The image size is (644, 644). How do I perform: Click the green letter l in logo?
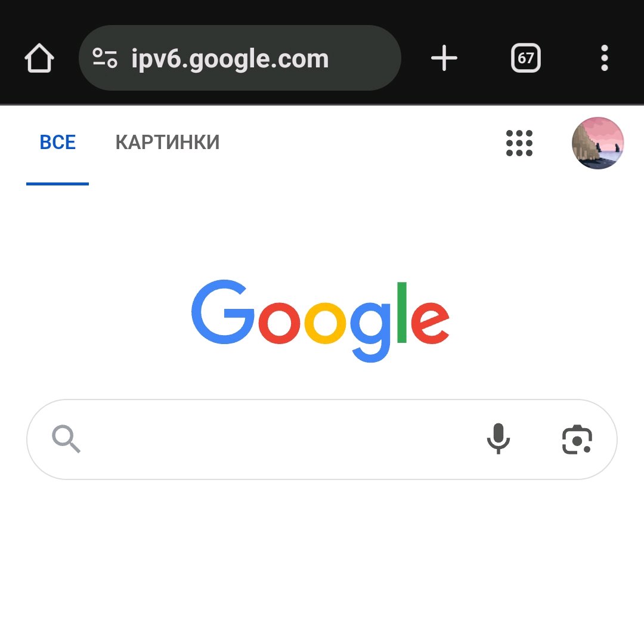click(402, 312)
